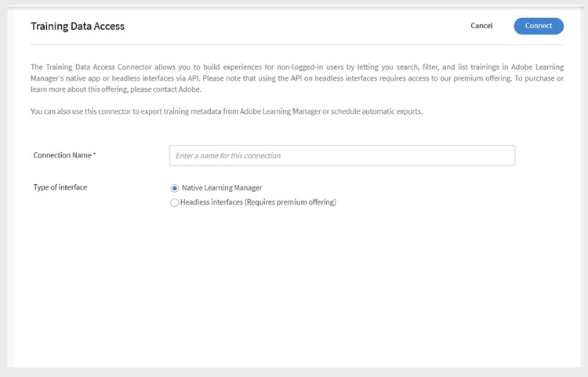Select the Native Learning Manager radio button
The height and width of the screenshot is (377, 588).
174,188
